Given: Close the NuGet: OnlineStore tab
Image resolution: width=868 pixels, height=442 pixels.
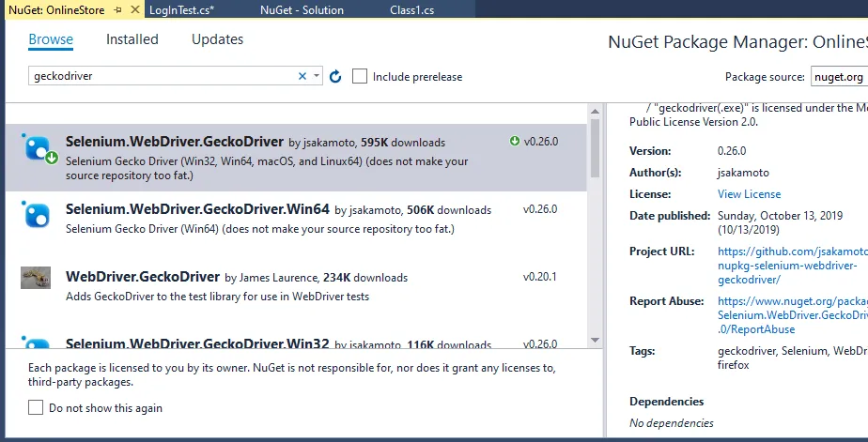Looking at the screenshot, I should (135, 10).
